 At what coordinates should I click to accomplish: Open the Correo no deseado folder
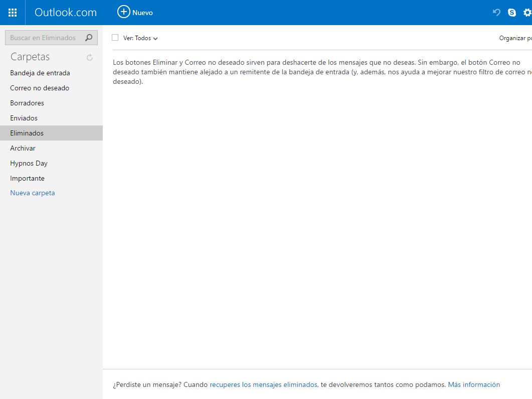[x=40, y=88]
